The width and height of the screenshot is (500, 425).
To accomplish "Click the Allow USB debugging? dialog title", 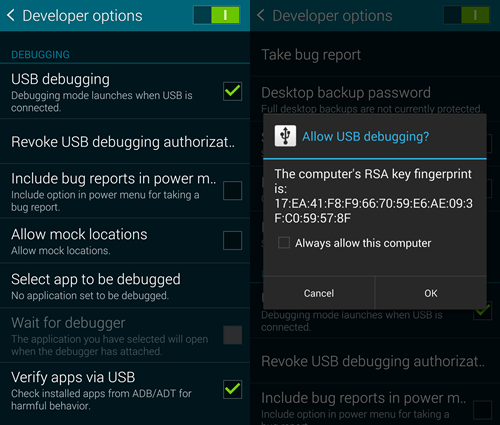I will [x=366, y=136].
